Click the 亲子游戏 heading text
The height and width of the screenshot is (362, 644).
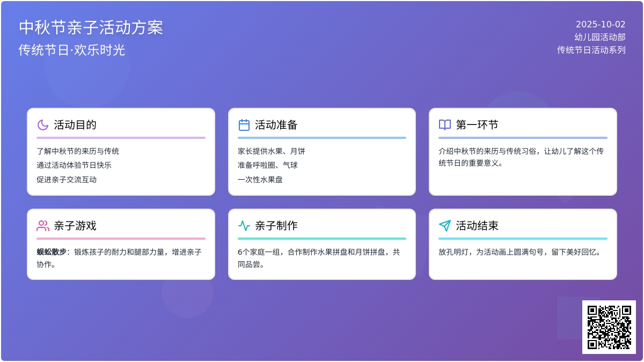[75, 226]
